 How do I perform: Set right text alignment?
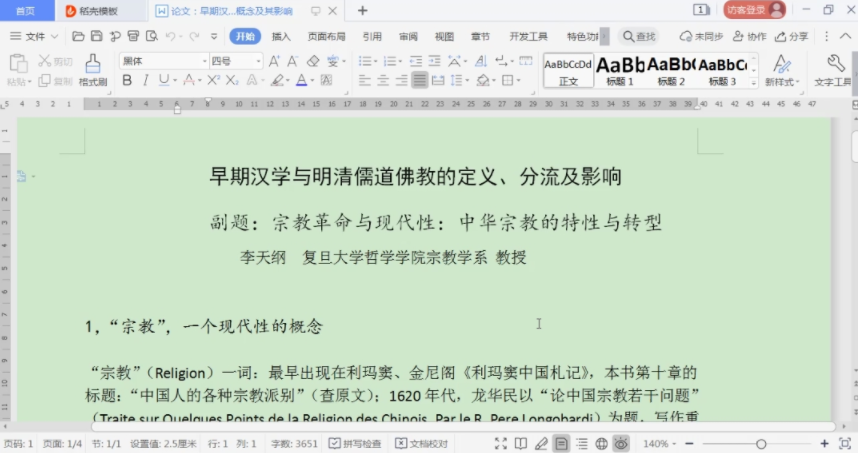401,80
